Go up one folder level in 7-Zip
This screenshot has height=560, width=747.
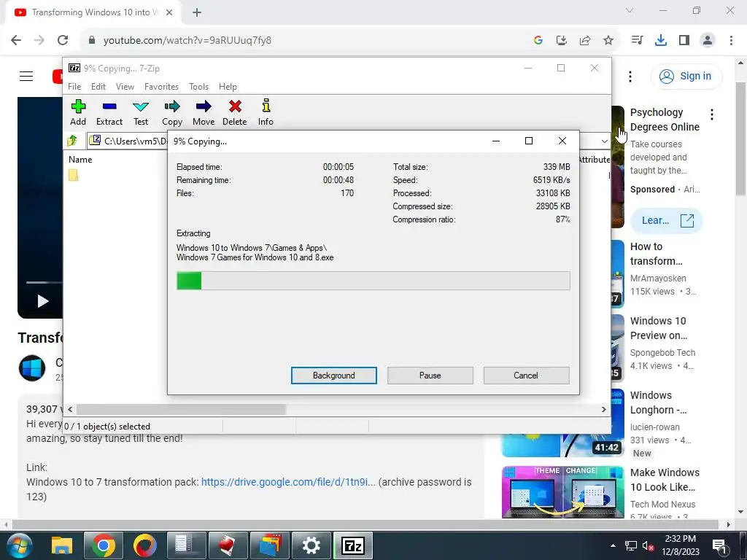click(x=72, y=141)
